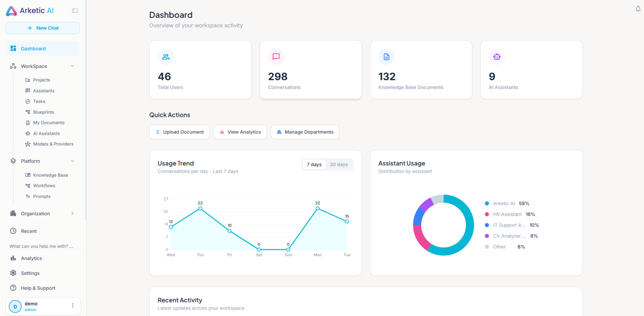Click the Manage Departments button
The width and height of the screenshot is (644, 316).
[x=305, y=132]
